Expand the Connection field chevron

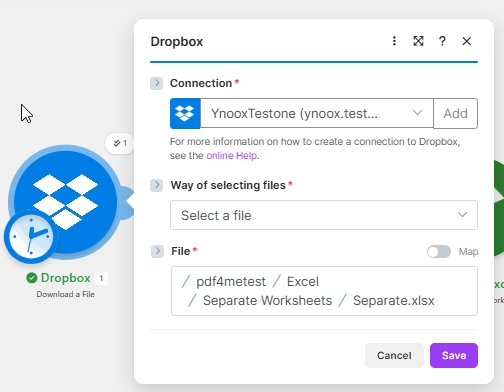(x=156, y=83)
